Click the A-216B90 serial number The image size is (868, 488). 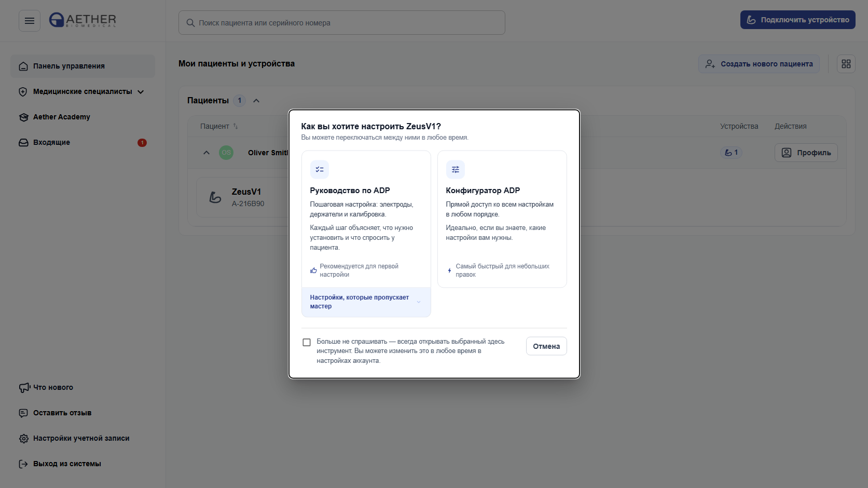[248, 204]
